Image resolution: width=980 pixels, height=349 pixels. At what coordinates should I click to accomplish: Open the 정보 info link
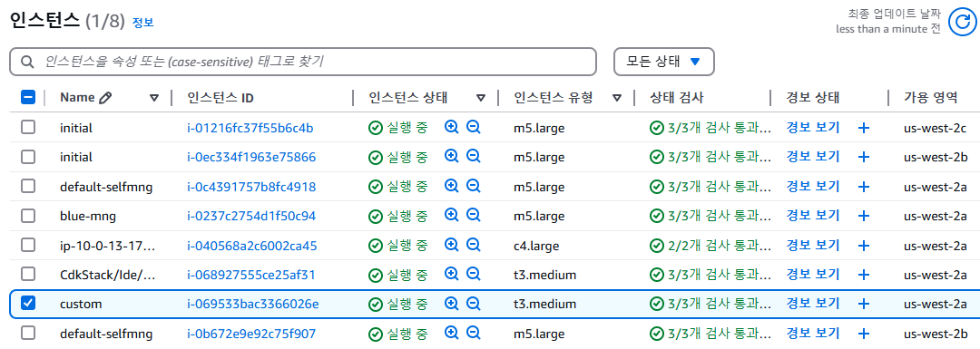142,23
